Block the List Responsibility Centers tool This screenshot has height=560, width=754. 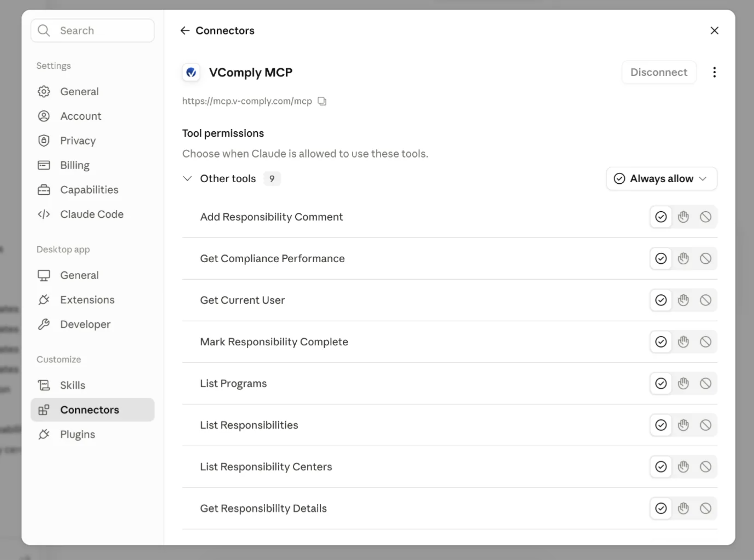coord(706,467)
